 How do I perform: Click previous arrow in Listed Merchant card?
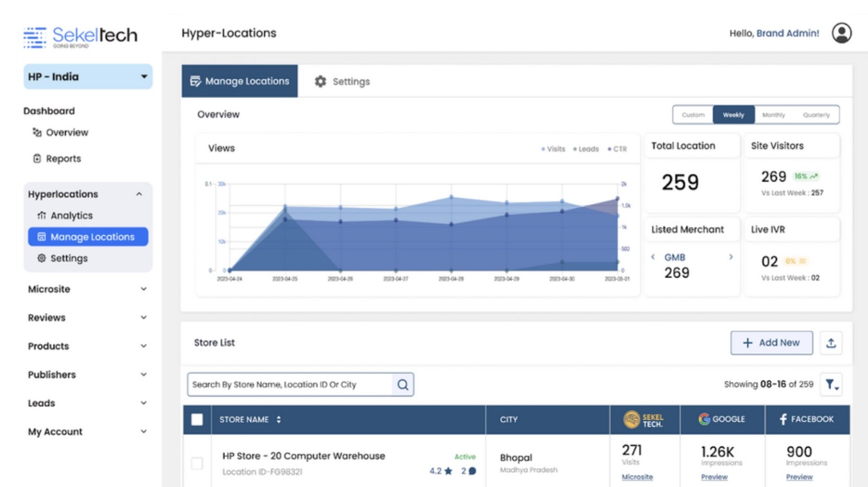(x=653, y=257)
